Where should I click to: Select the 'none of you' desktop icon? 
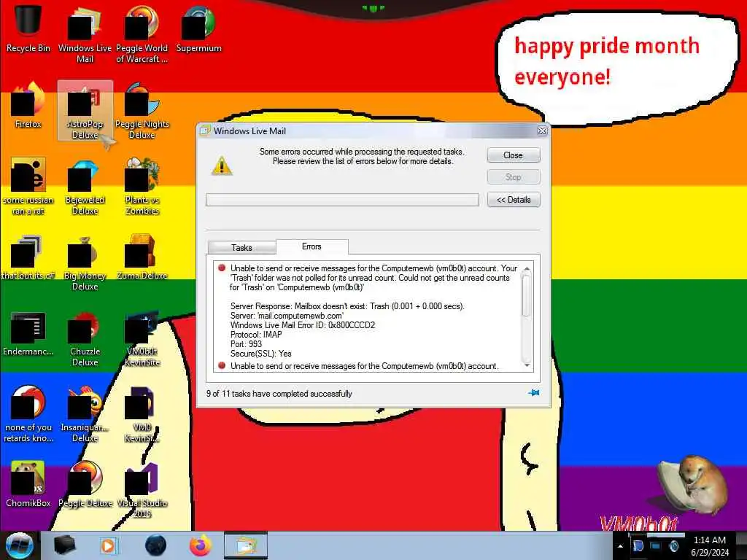pos(28,413)
